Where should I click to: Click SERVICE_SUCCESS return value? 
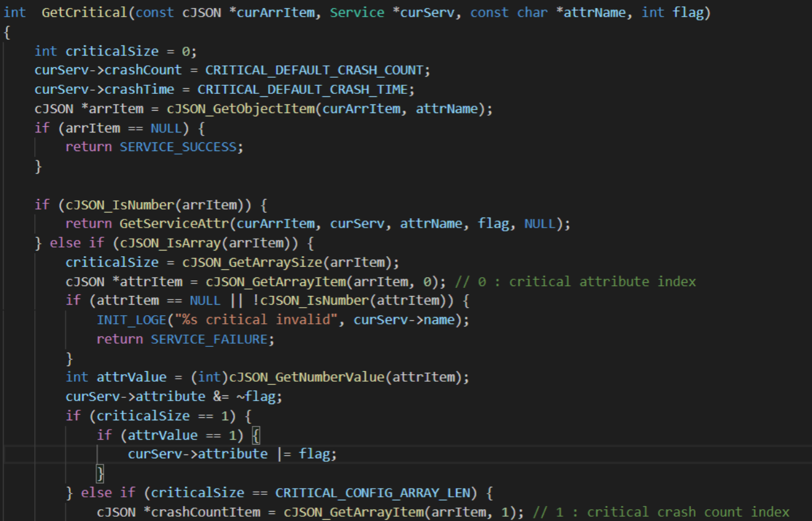pyautogui.click(x=178, y=147)
